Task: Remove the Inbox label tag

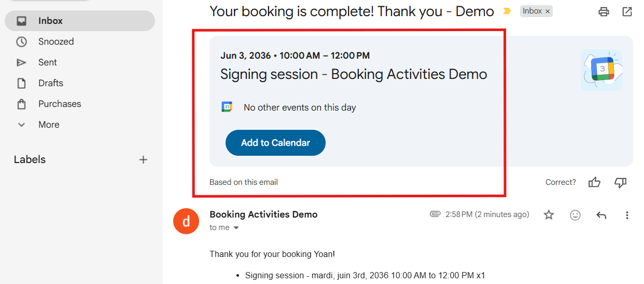Action: point(548,11)
